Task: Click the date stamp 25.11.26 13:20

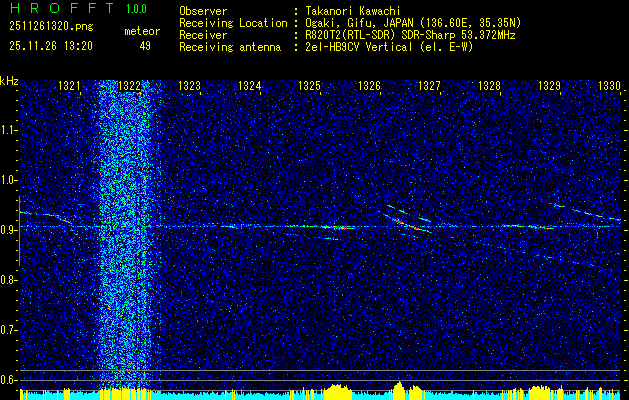Action: (x=51, y=46)
